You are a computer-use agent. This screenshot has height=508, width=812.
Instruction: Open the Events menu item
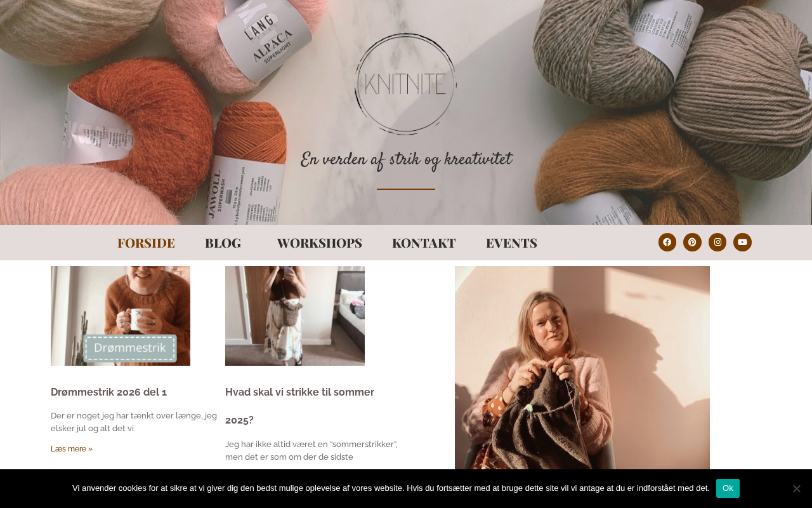pos(511,243)
